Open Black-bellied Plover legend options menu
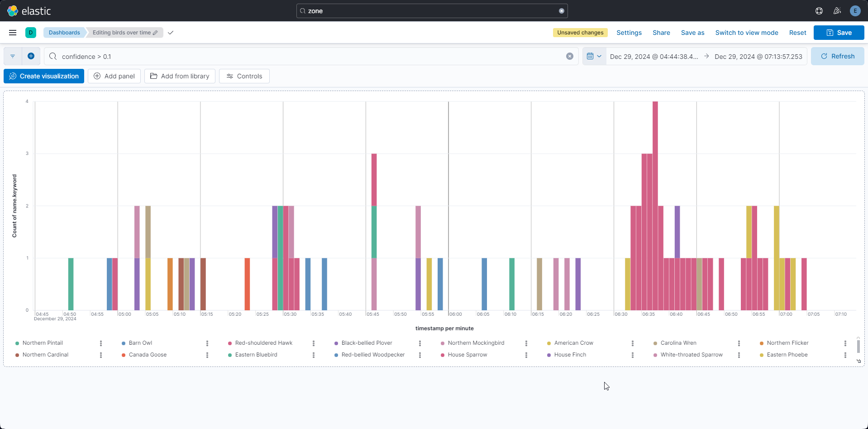Viewport: 868px width, 429px height. (x=420, y=343)
